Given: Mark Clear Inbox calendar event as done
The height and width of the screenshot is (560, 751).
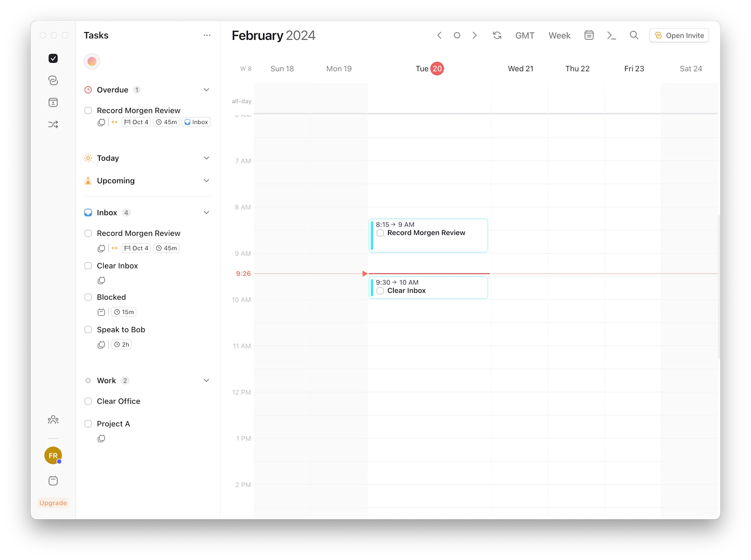Looking at the screenshot, I should pyautogui.click(x=380, y=291).
